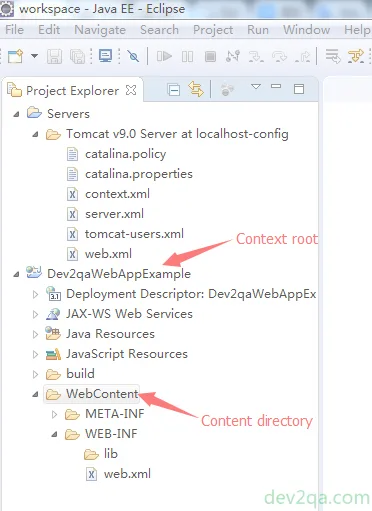Select JAX-WS Web Services item
The height and width of the screenshot is (511, 372).
click(129, 314)
